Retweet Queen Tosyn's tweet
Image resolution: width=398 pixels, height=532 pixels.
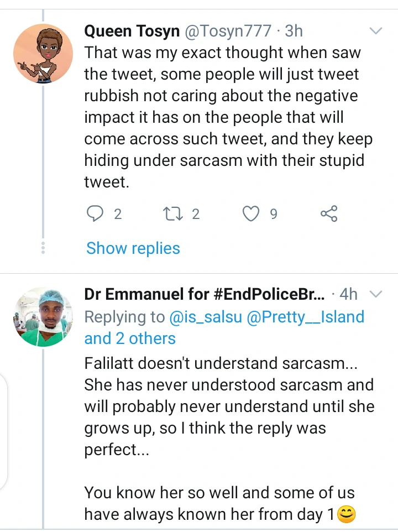click(175, 213)
